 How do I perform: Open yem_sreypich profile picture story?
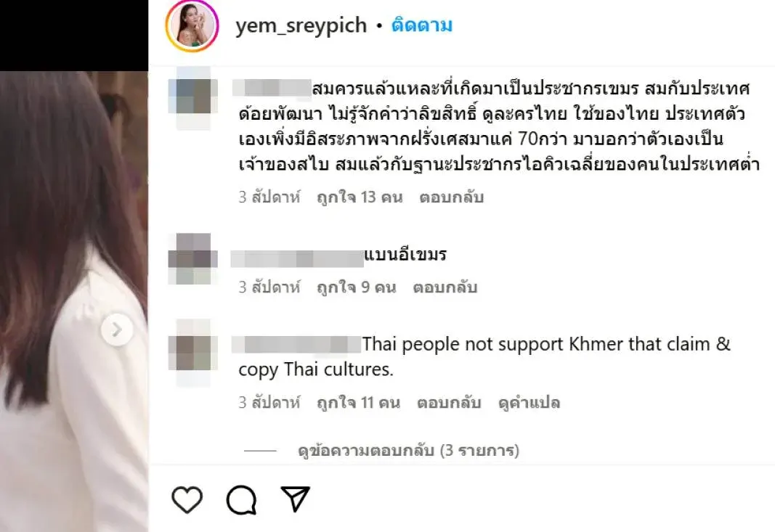point(192,25)
